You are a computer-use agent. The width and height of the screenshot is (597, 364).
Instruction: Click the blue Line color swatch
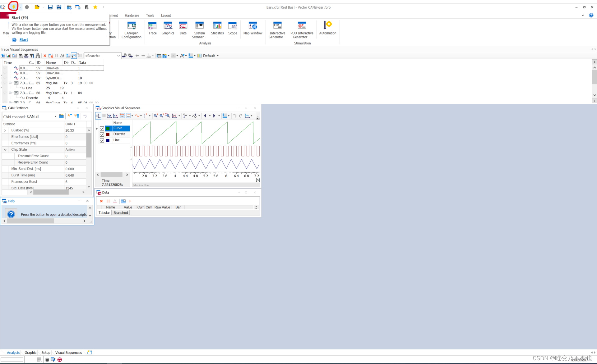coord(108,140)
